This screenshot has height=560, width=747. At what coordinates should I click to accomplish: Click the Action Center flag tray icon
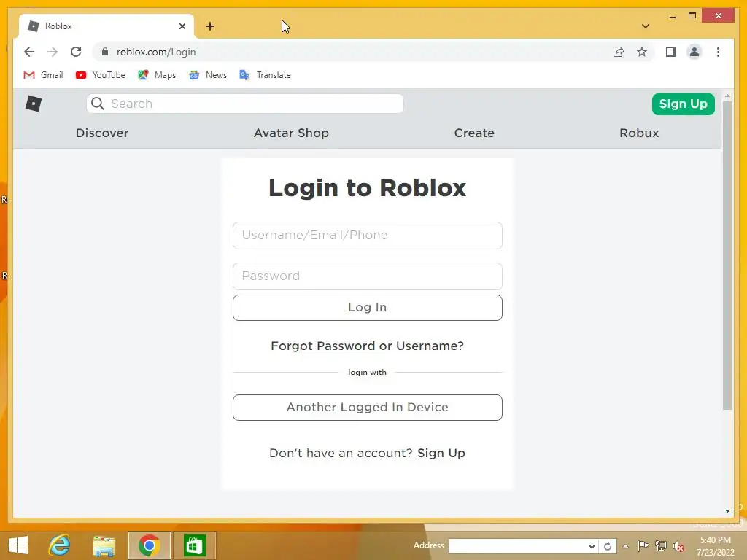(643, 546)
